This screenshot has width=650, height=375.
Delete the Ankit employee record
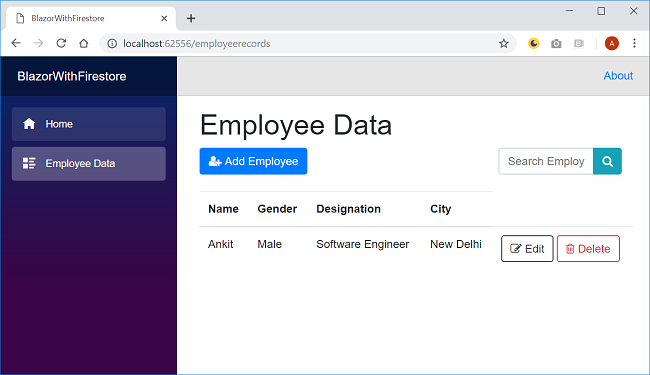click(588, 249)
